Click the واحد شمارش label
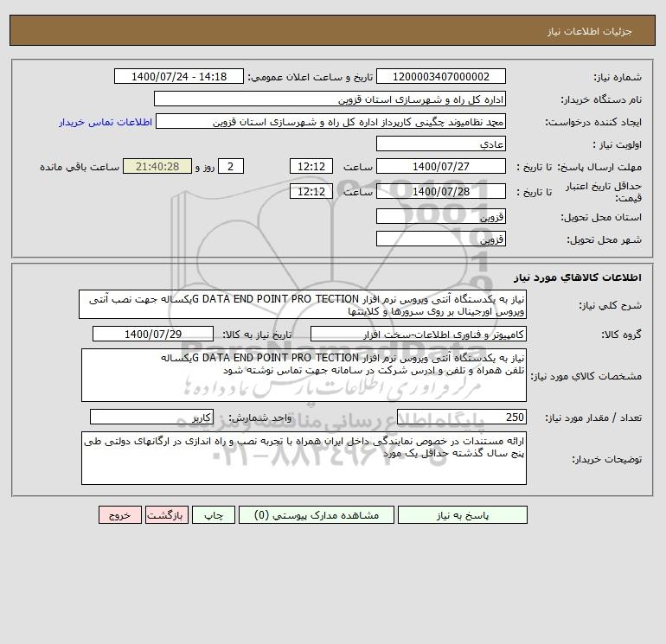Image resolution: width=666 pixels, height=644 pixels. (x=260, y=418)
